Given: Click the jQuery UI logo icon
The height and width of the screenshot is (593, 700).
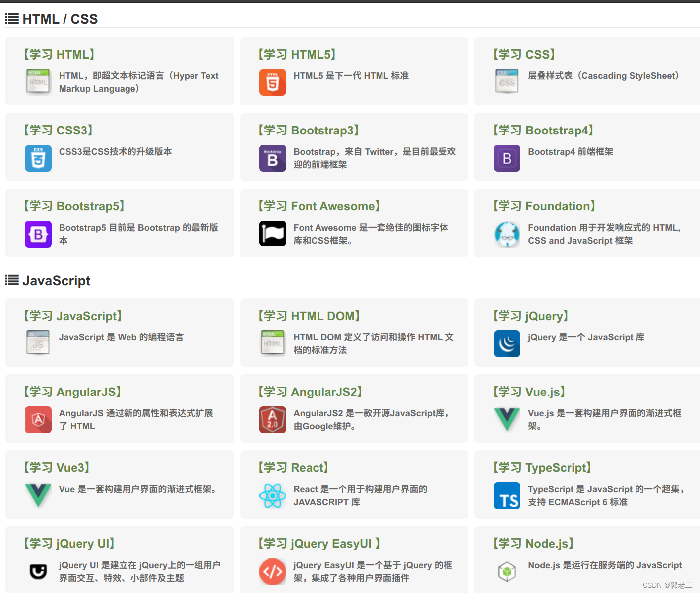Looking at the screenshot, I should click(38, 572).
